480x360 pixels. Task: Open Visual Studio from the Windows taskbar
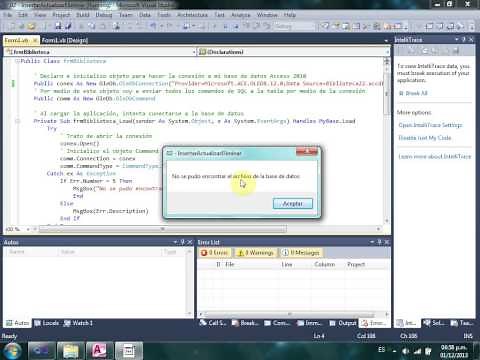(x=41, y=351)
